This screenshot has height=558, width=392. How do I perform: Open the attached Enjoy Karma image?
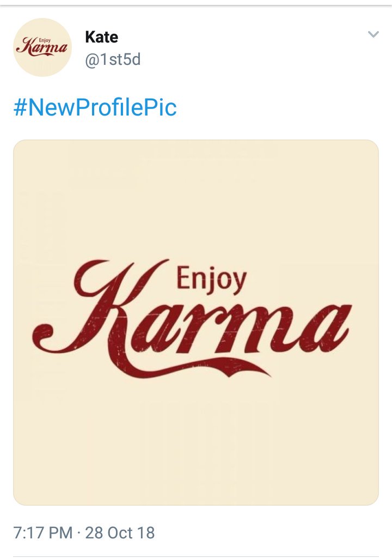coord(195,322)
